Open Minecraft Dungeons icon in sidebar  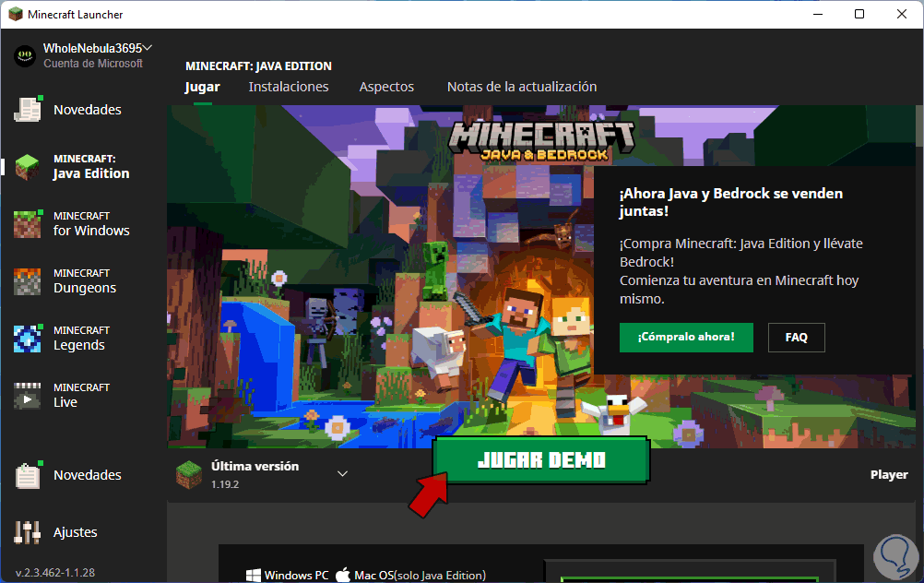(x=28, y=281)
